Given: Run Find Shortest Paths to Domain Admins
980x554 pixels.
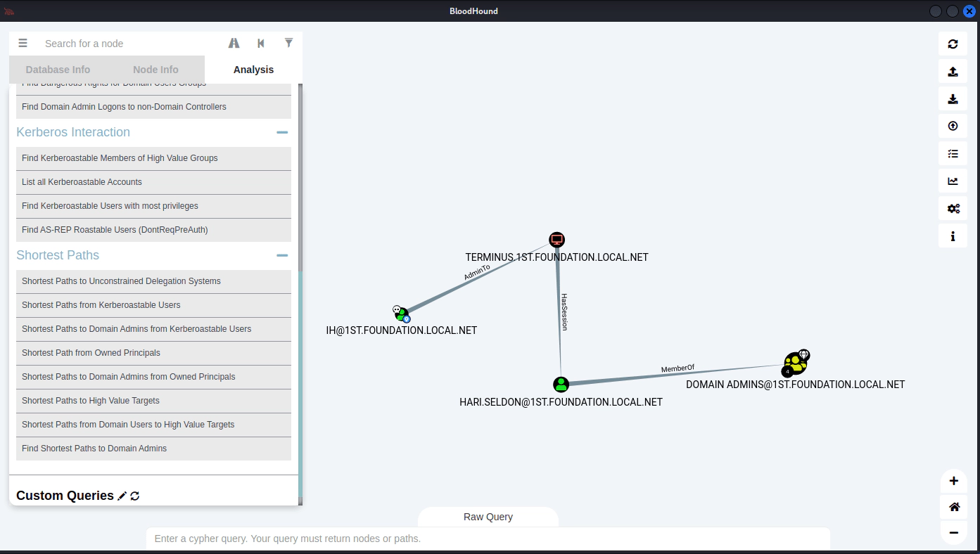Looking at the screenshot, I should (153, 449).
